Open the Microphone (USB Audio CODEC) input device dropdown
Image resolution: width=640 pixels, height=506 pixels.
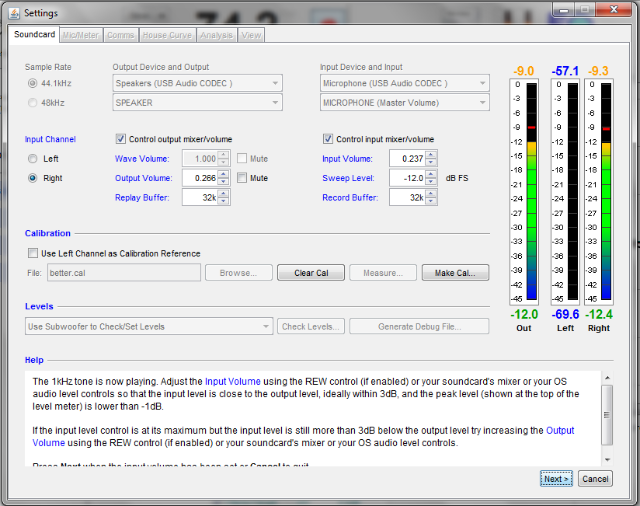click(x=405, y=83)
